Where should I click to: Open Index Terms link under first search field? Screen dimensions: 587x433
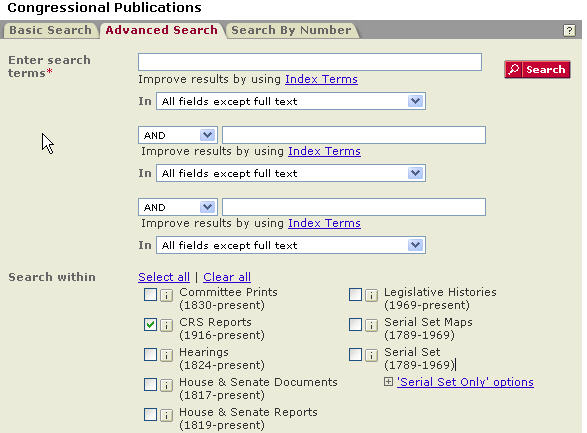click(321, 79)
